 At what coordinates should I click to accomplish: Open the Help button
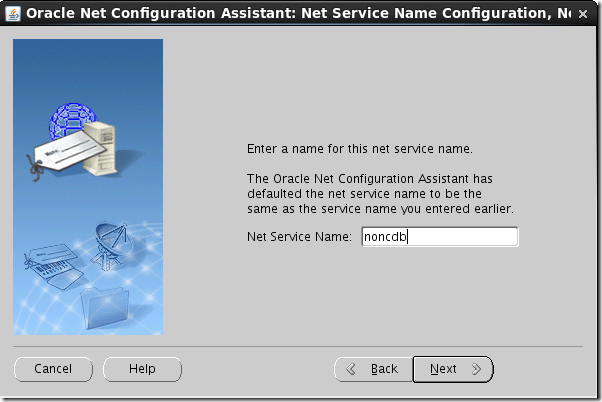pyautogui.click(x=142, y=369)
